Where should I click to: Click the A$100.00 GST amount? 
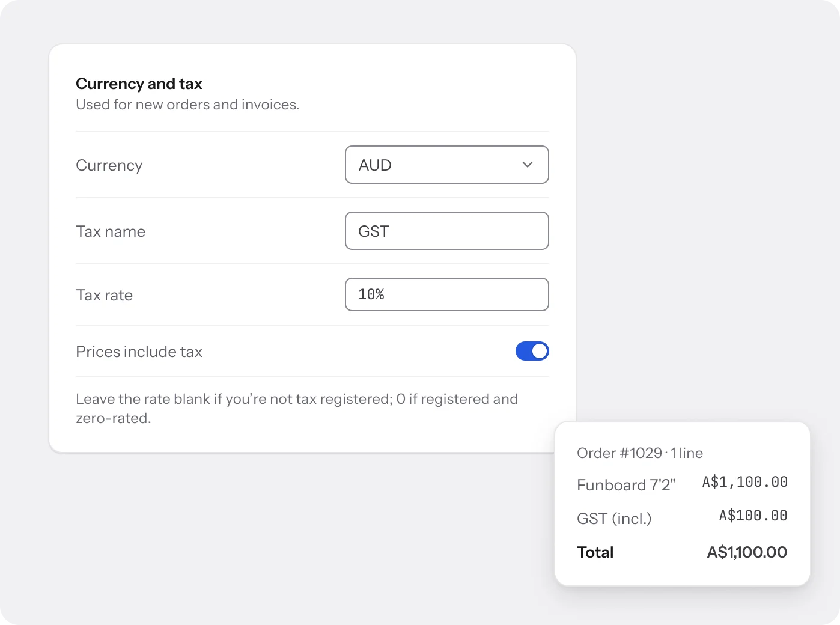point(753,516)
